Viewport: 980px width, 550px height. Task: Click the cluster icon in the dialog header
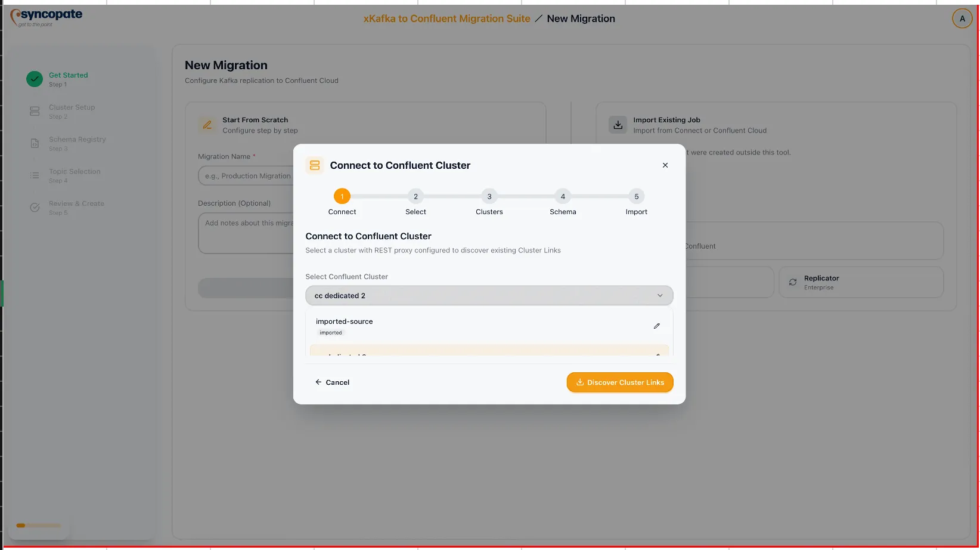coord(315,165)
